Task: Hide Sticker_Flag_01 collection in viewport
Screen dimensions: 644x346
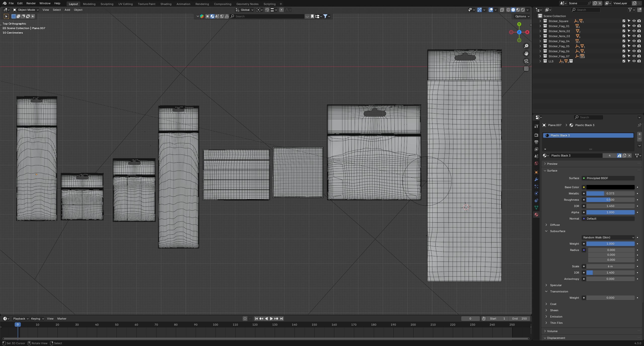Action: 634,26
